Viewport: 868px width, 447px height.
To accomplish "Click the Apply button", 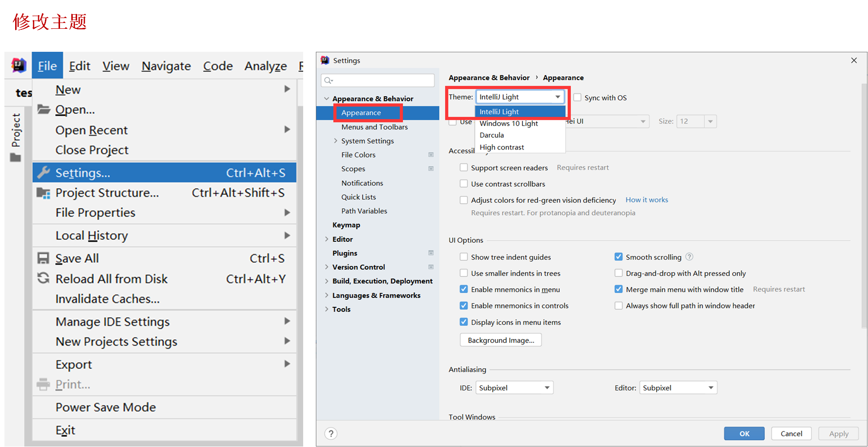I will [839, 434].
